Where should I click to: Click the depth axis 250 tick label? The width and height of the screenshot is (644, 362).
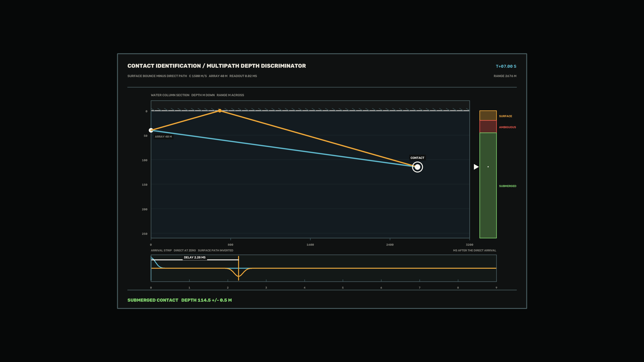(145, 234)
